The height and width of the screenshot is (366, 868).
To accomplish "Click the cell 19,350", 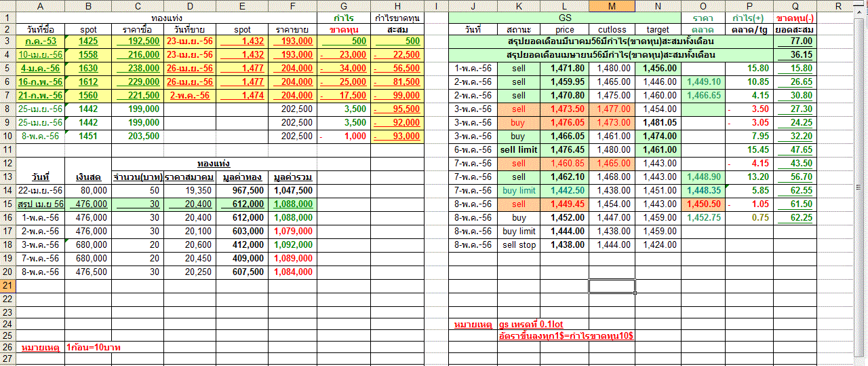I will pos(191,190).
